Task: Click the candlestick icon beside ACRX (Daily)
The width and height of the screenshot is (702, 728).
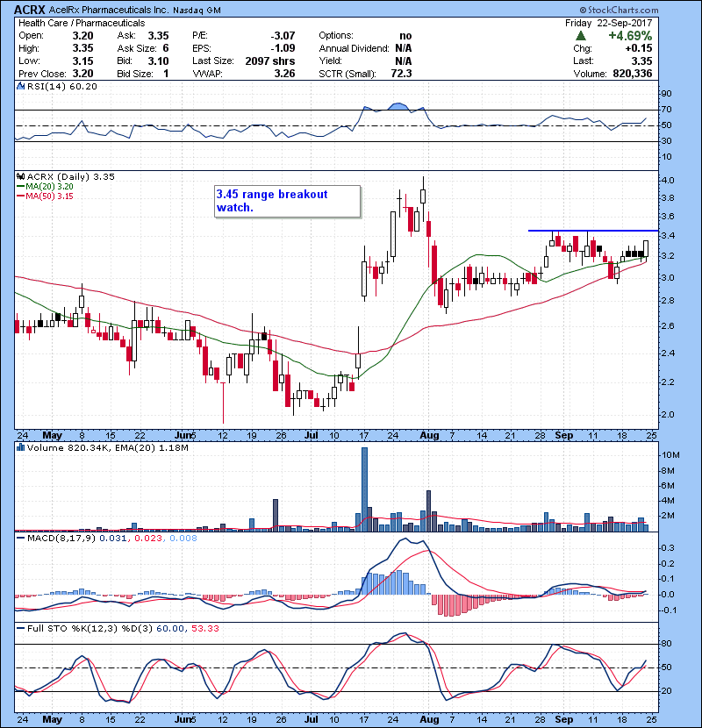Action: 20,177
